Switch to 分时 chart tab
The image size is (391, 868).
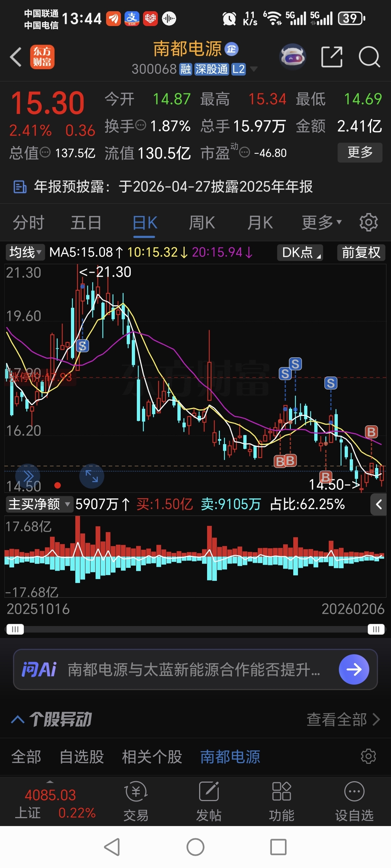pos(29,222)
